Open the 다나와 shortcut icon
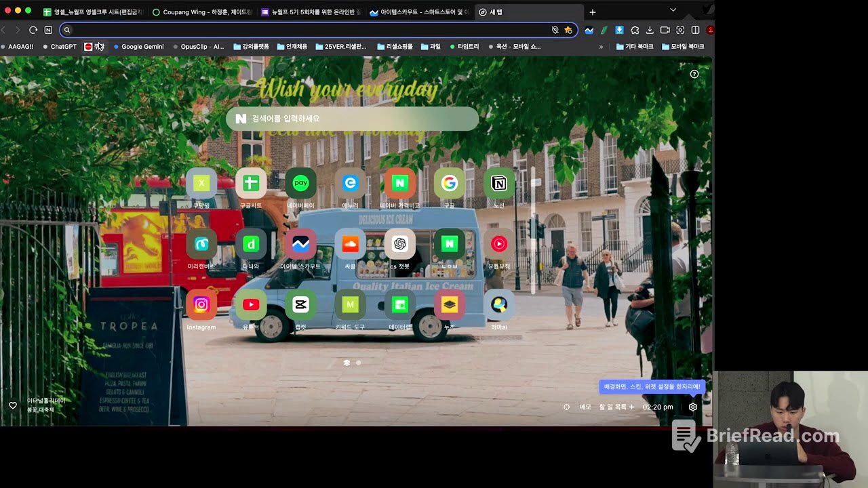Viewport: 868px width, 488px height. pyautogui.click(x=251, y=244)
